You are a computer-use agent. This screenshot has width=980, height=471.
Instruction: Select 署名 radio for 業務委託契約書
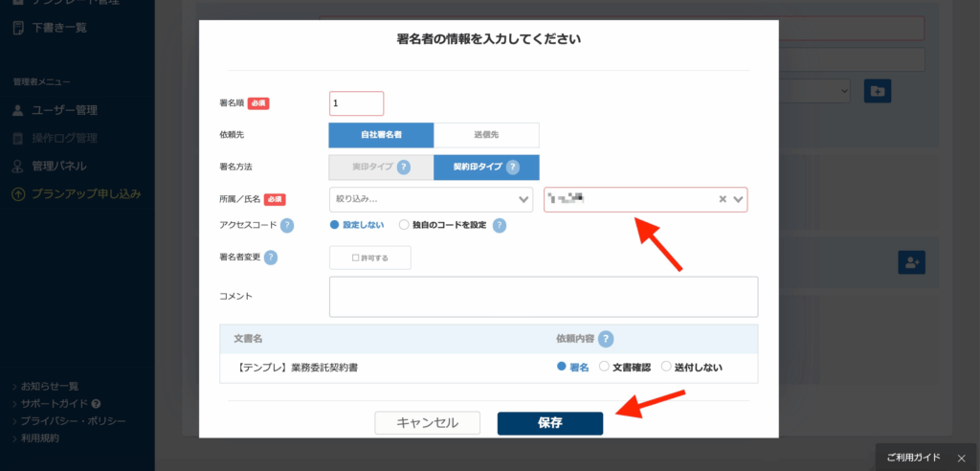click(x=561, y=367)
